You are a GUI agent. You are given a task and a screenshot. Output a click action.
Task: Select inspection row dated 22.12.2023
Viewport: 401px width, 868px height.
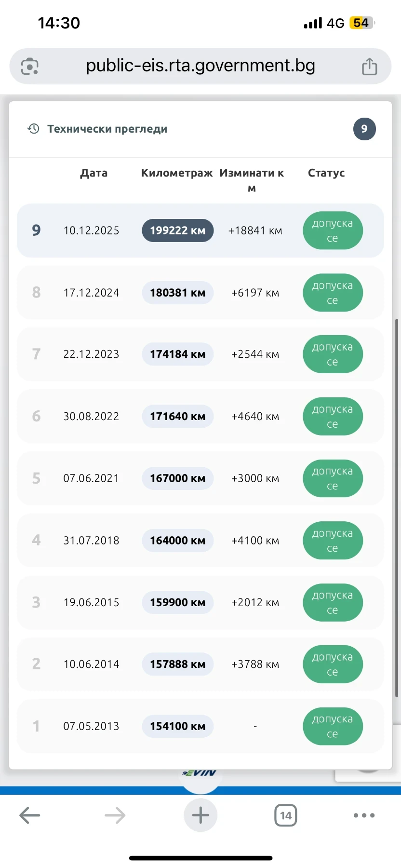pyautogui.click(x=200, y=354)
